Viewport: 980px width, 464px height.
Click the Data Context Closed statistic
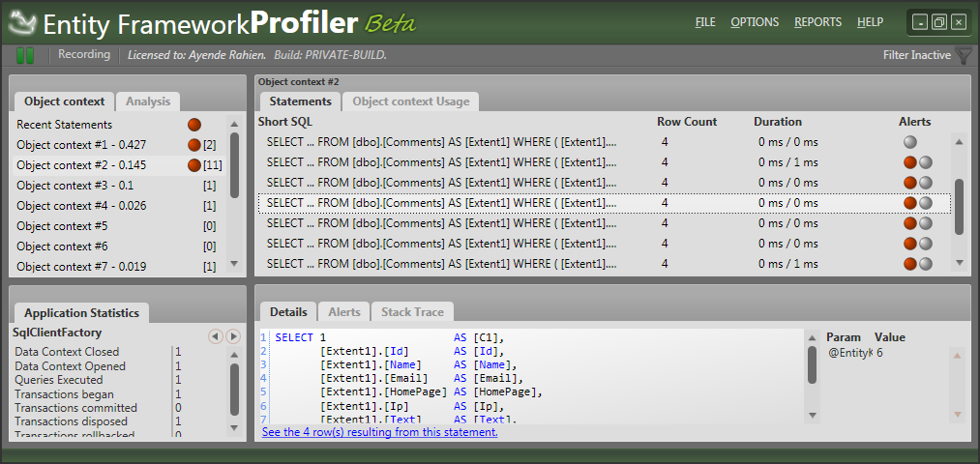[67, 352]
